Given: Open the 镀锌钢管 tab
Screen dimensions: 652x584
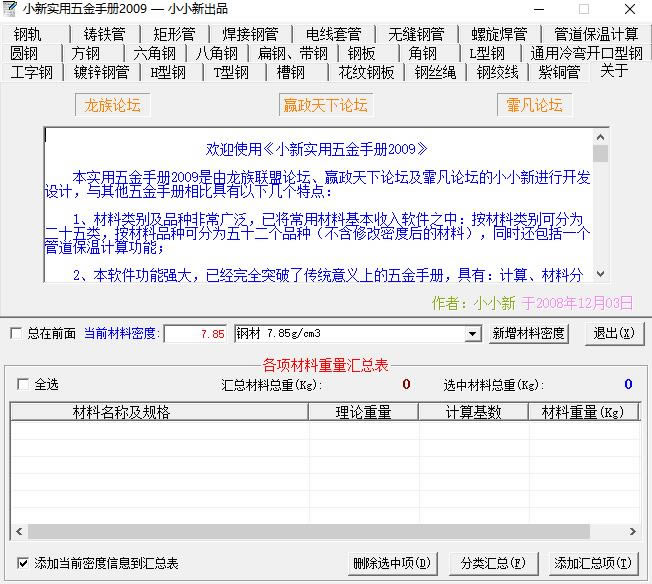Looking at the screenshot, I should pos(101,72).
